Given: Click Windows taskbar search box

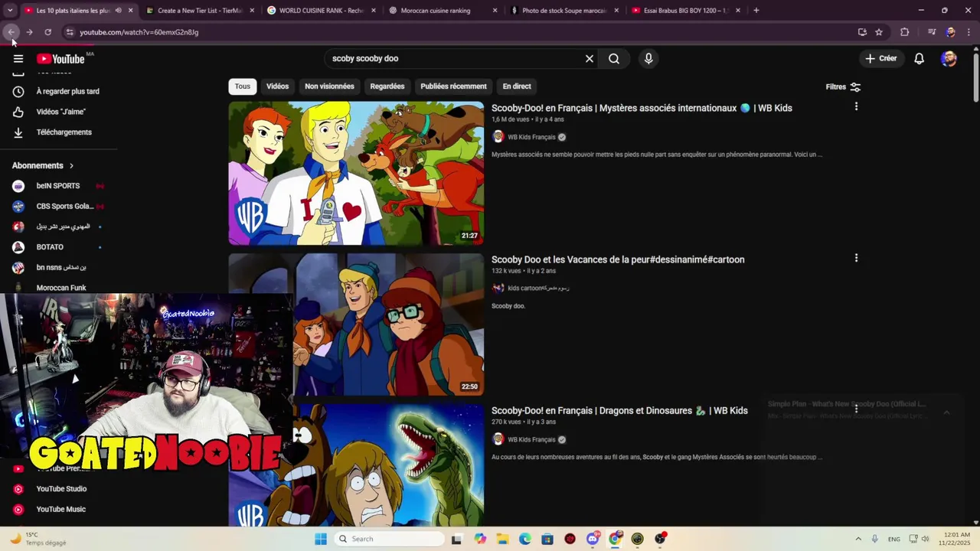Looking at the screenshot, I should [x=389, y=539].
